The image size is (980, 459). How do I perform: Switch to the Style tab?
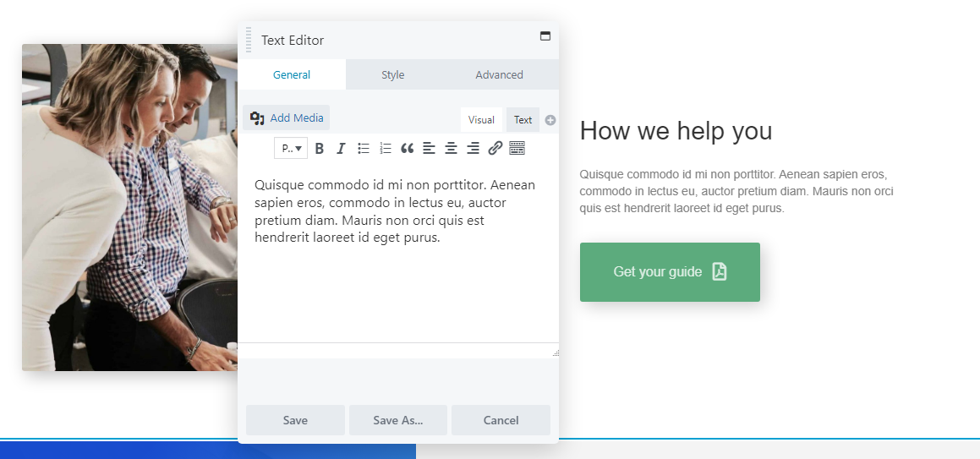point(392,75)
